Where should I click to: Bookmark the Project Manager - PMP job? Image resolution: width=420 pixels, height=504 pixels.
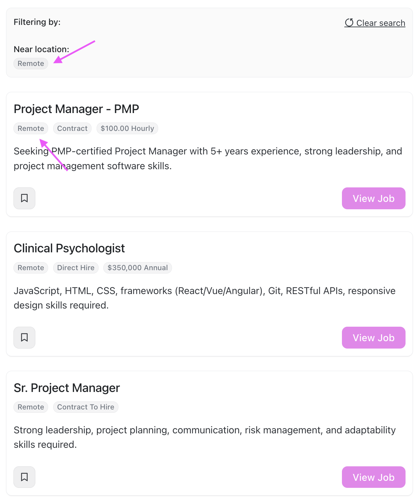tap(24, 198)
